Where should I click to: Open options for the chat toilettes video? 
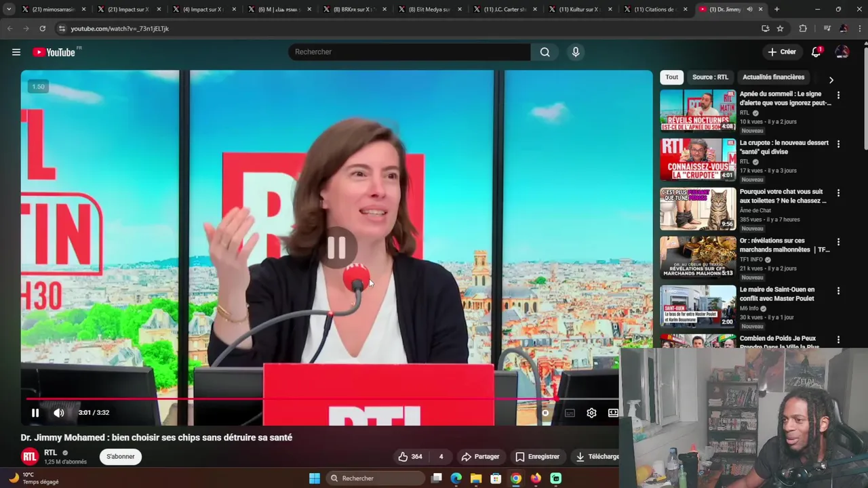coord(838,193)
